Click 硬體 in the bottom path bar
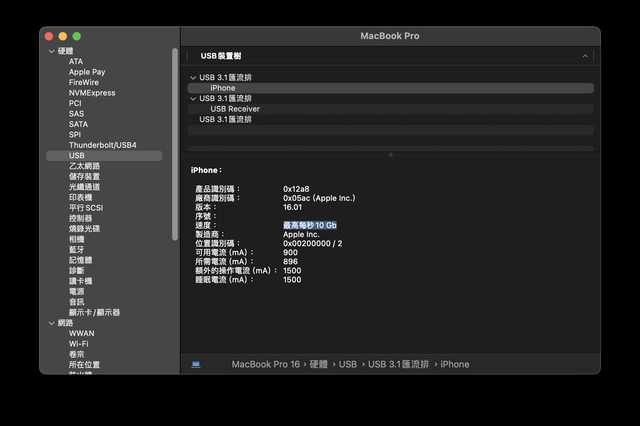The image size is (640, 426). pyautogui.click(x=320, y=364)
